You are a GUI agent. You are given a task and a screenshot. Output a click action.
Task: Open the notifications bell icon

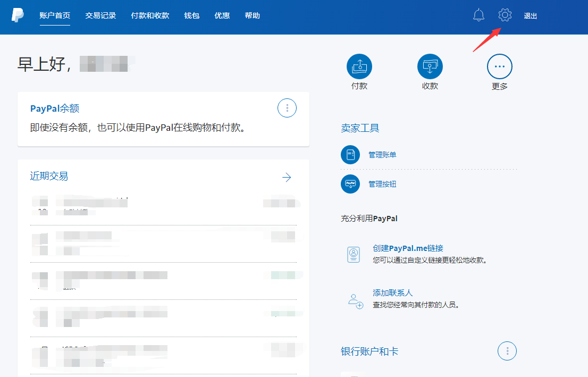[478, 15]
